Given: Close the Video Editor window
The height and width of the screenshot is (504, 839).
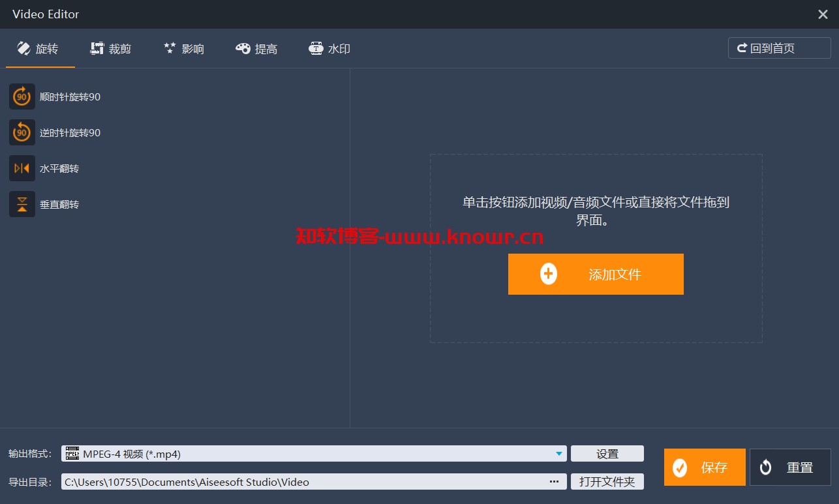Looking at the screenshot, I should [823, 14].
